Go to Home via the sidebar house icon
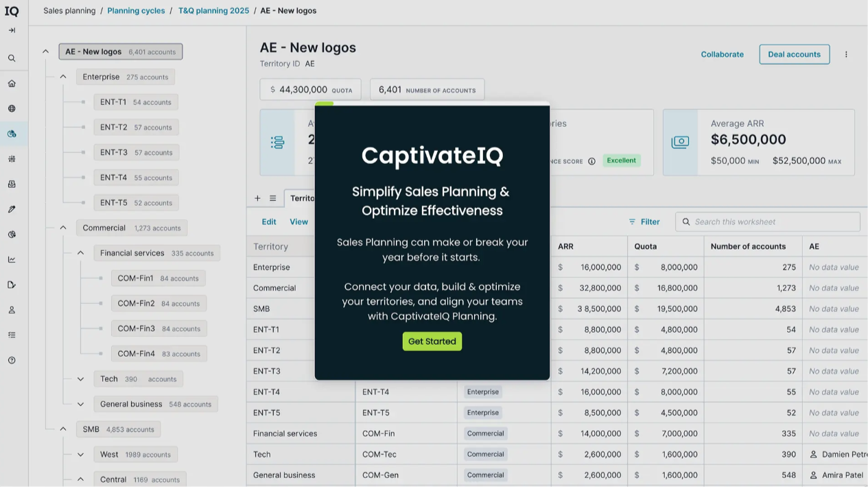The height and width of the screenshot is (489, 868). 12,84
